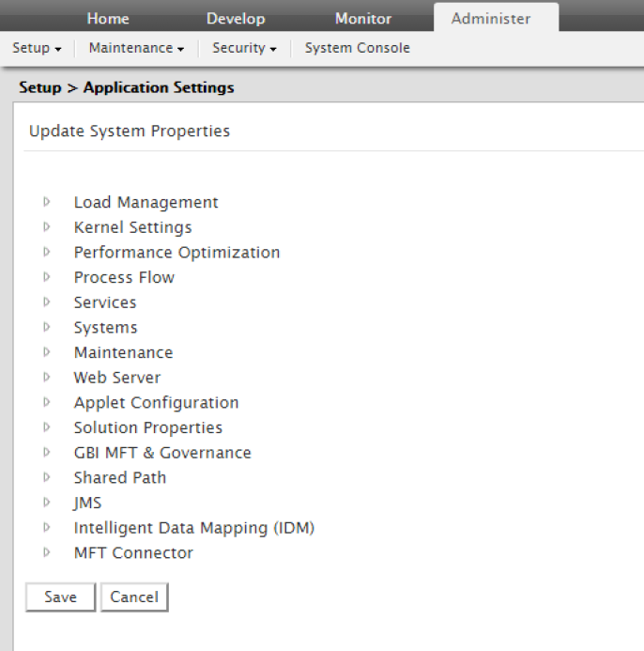Switch to the Develop tab
This screenshot has width=644, height=651.
pyautogui.click(x=236, y=19)
